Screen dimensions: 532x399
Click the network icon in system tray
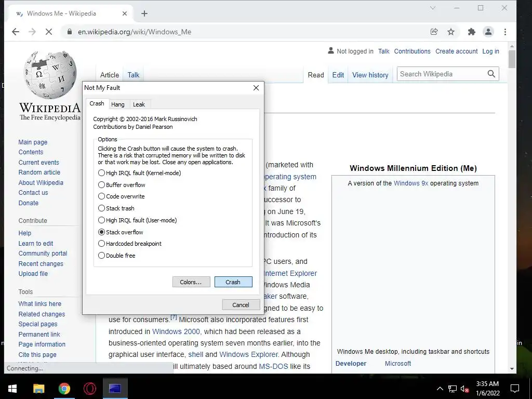tap(453, 389)
